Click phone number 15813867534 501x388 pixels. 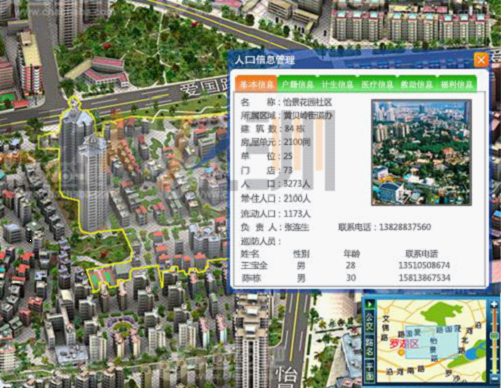coord(424,278)
